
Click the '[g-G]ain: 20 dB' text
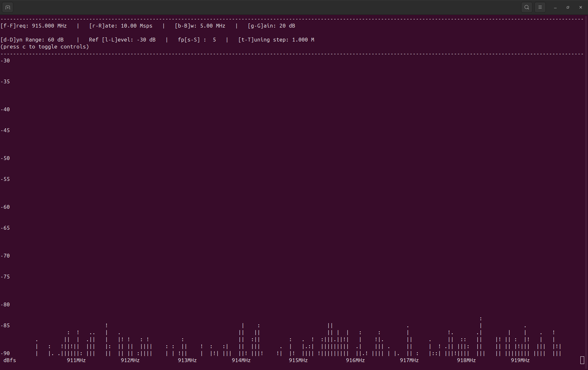pos(271,26)
